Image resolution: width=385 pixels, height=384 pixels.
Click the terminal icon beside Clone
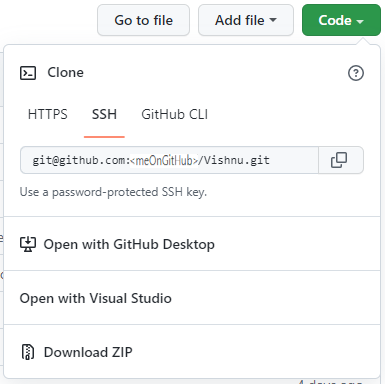pyautogui.click(x=28, y=73)
